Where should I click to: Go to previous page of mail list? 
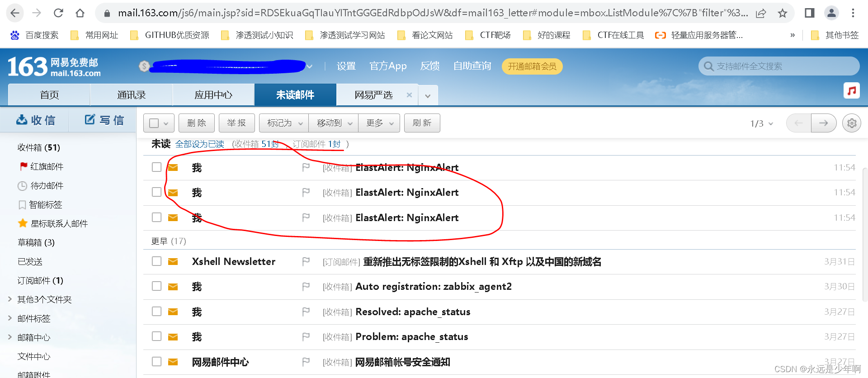799,123
